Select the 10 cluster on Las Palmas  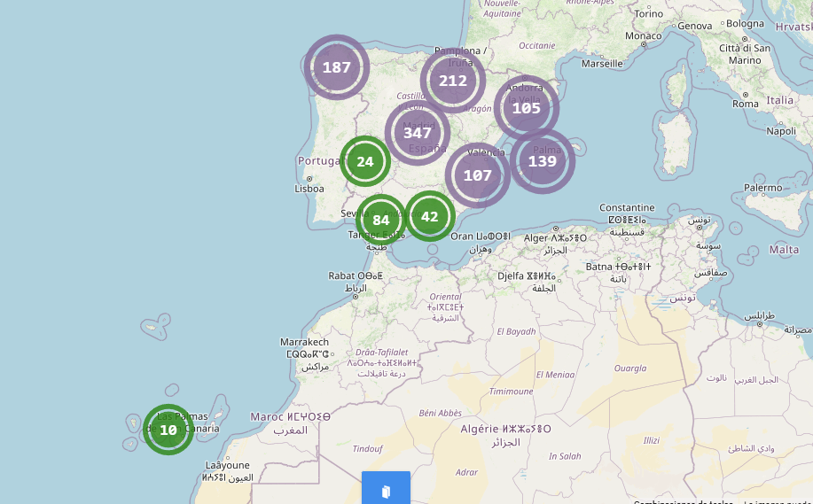point(168,430)
